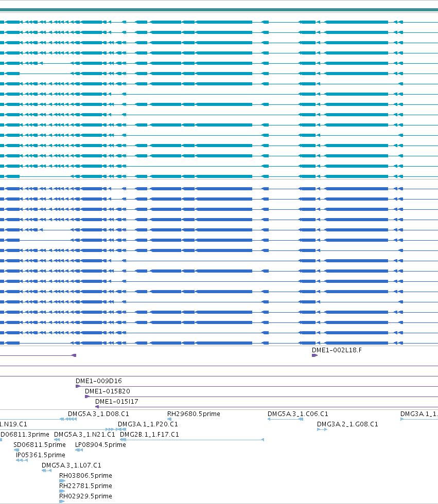Click the DMG2B.1_1.F17.C1 label
The image size is (438, 504).
149,434
